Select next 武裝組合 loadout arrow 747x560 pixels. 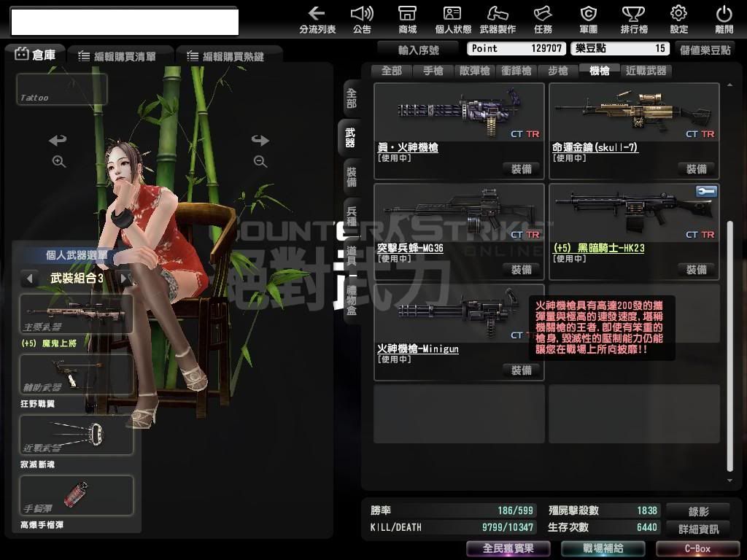coord(124,278)
